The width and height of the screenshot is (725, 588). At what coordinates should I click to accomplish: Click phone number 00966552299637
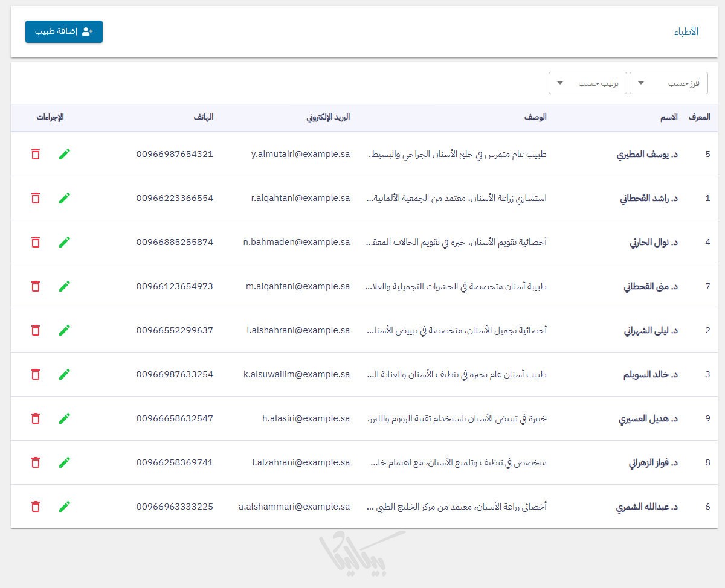pyautogui.click(x=175, y=330)
